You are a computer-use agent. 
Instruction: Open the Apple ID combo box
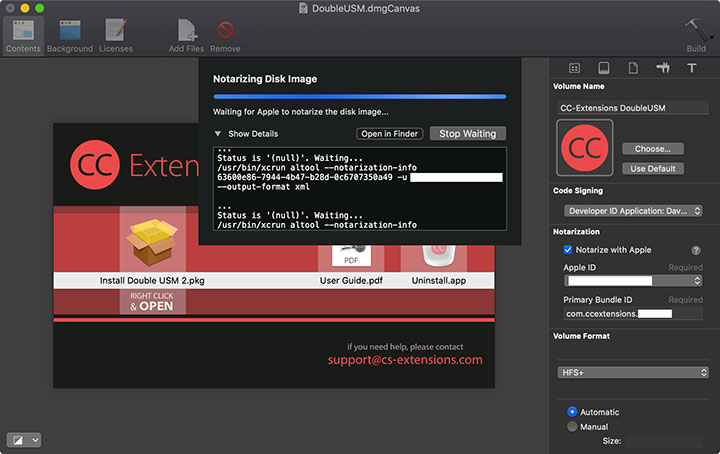pyautogui.click(x=633, y=280)
